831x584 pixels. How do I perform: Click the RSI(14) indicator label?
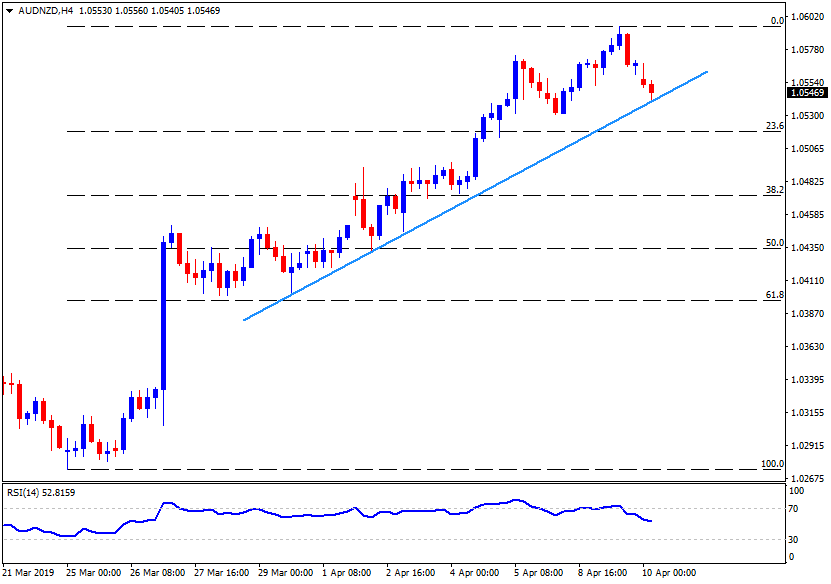tap(40, 492)
